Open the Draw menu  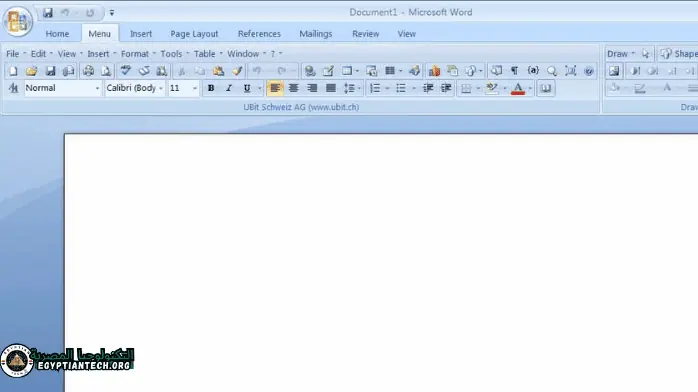(621, 54)
